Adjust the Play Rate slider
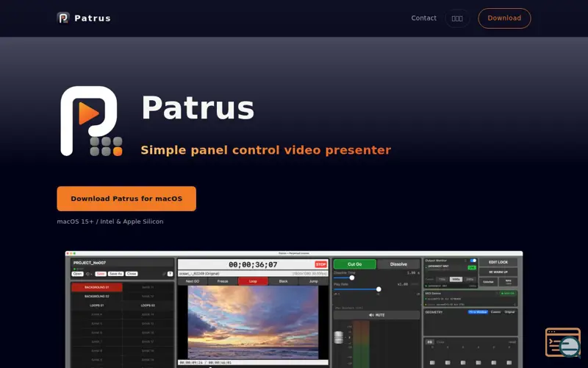 (x=379, y=289)
